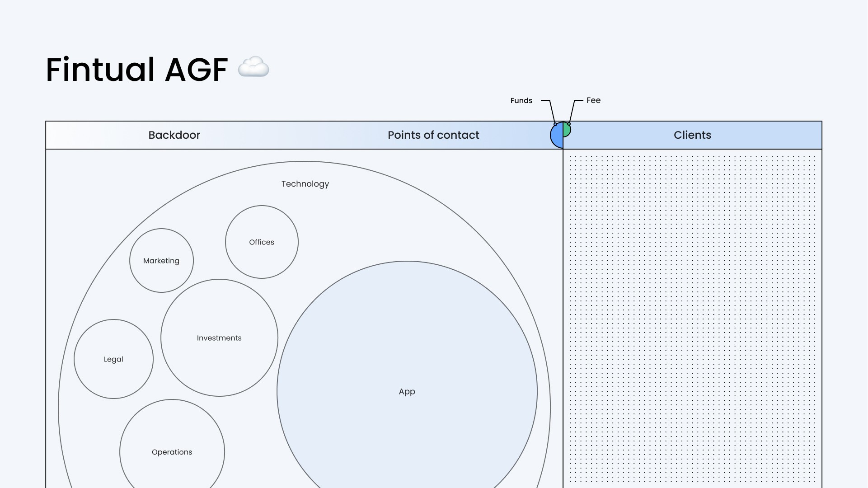Select the Points of contact header

(433, 135)
